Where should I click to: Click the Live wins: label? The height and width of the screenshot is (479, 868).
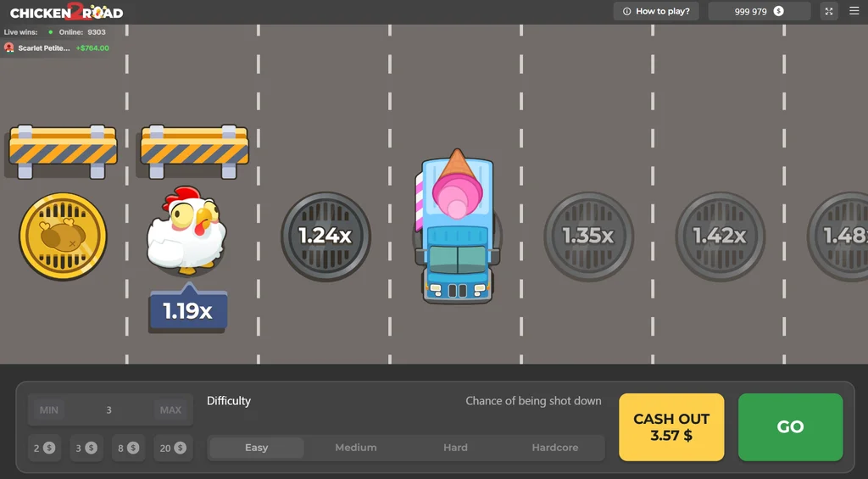click(x=20, y=32)
